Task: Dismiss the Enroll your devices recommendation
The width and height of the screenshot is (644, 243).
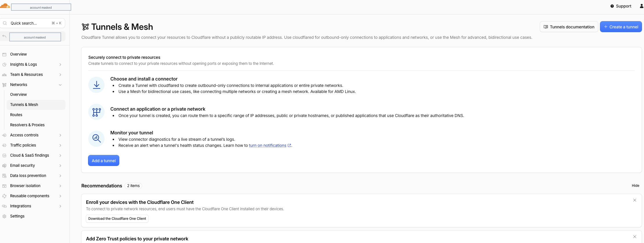Action: (635, 200)
